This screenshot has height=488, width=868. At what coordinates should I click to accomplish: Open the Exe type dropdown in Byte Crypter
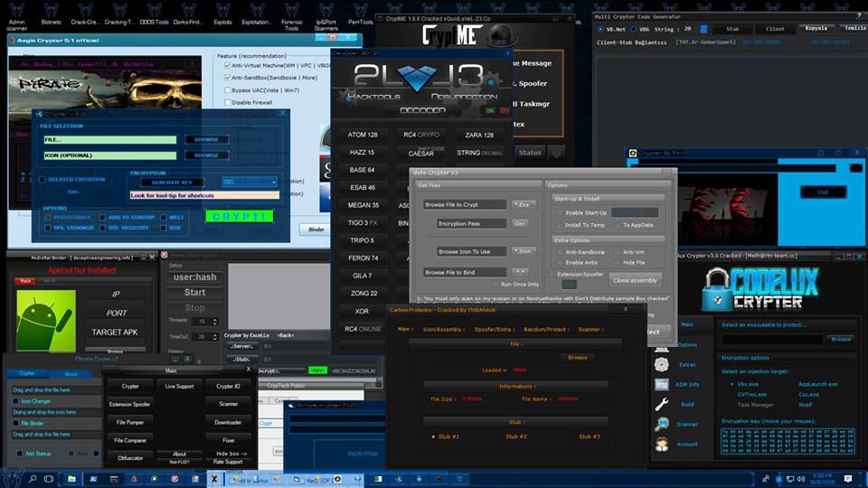point(524,205)
